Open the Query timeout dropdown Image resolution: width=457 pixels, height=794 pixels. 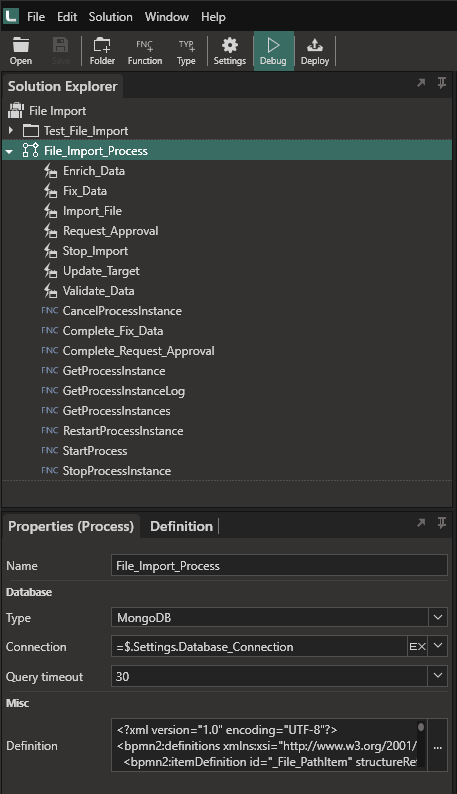(x=438, y=677)
